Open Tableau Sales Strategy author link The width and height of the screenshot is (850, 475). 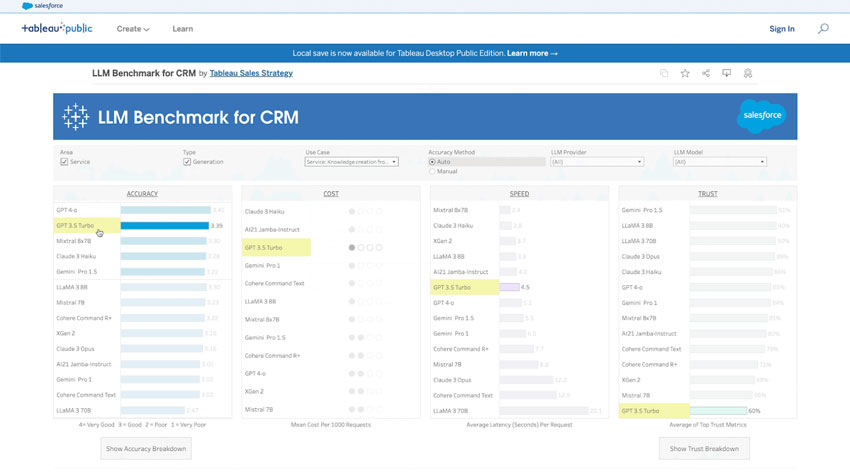251,73
